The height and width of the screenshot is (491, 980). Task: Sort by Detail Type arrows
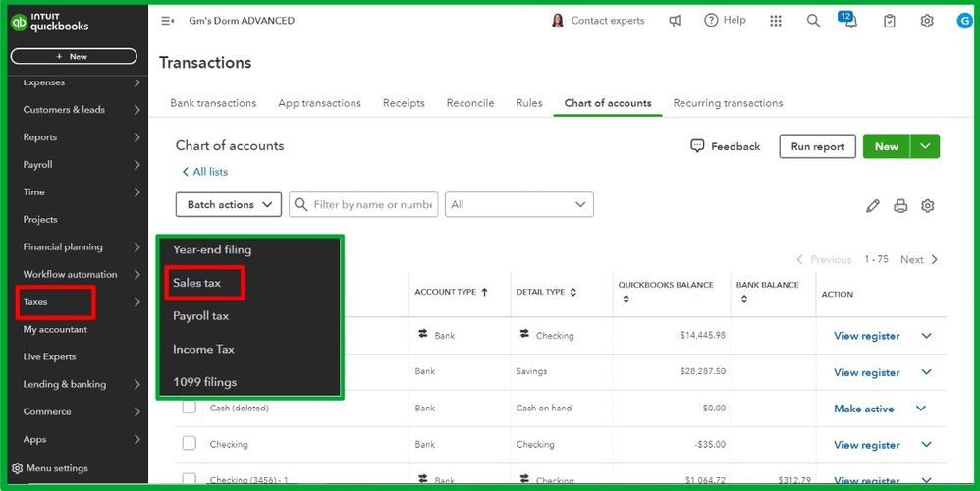coord(573,292)
